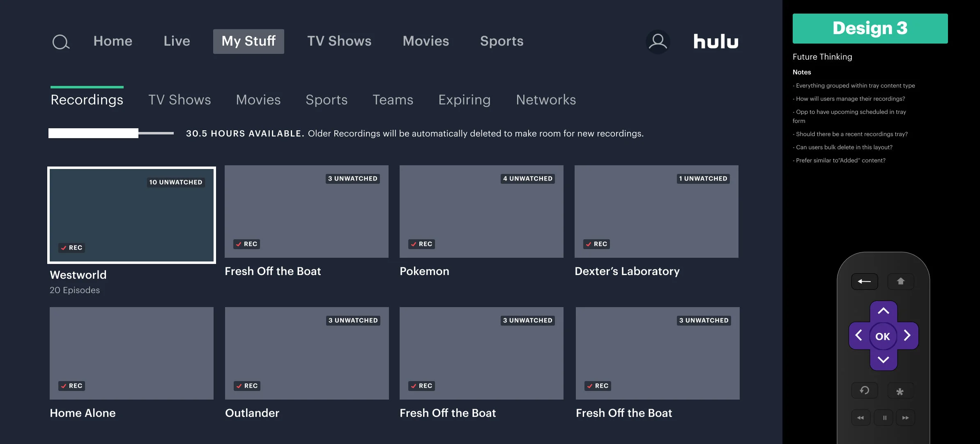Toggle REC badge on Home Alone tile
Screen dimensions: 980x444
[x=71, y=386]
